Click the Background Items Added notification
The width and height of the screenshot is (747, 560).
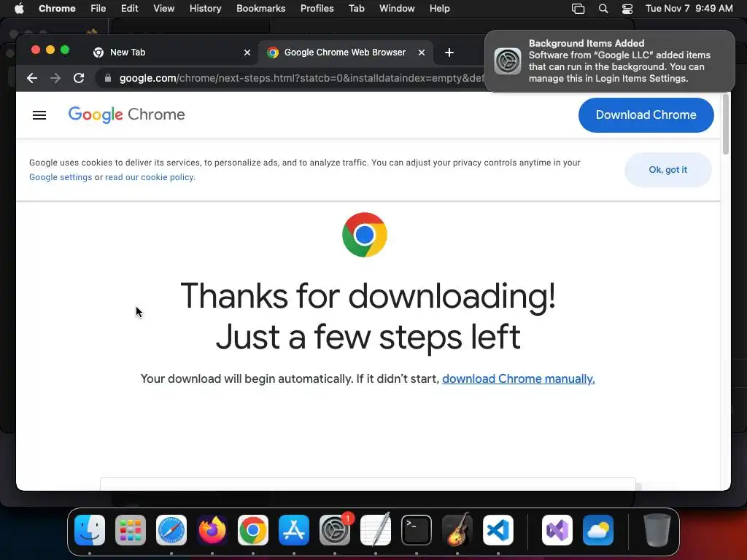(610, 61)
